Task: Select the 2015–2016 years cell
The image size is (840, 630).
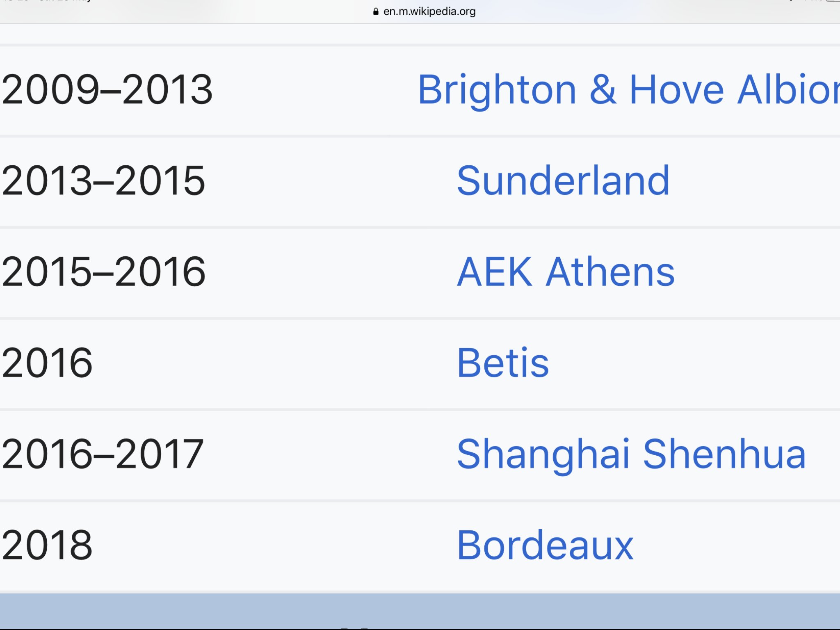Action: (x=103, y=272)
